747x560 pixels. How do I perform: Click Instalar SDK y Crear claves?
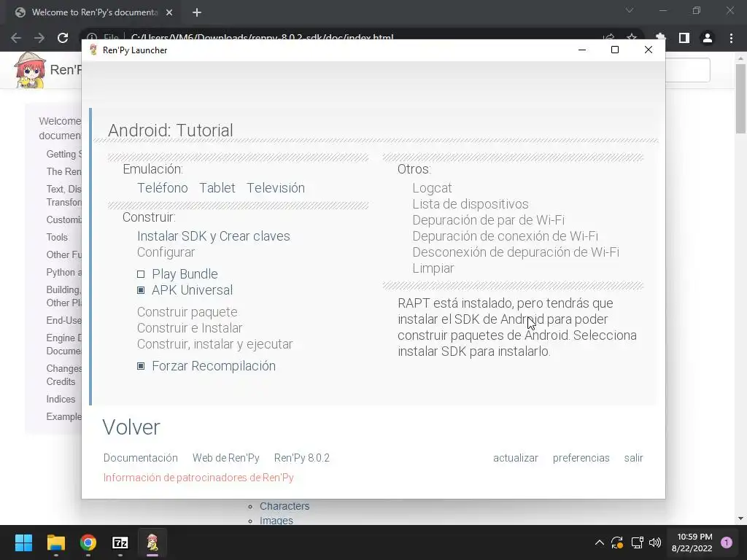(214, 236)
